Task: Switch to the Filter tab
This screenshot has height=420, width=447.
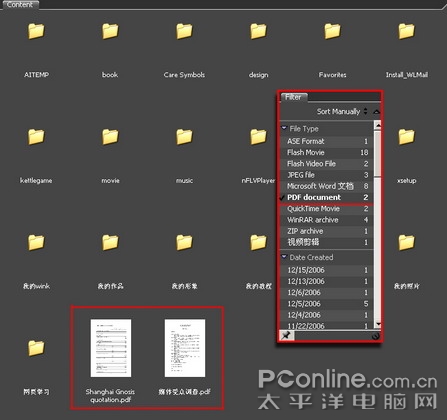Action: click(x=293, y=97)
